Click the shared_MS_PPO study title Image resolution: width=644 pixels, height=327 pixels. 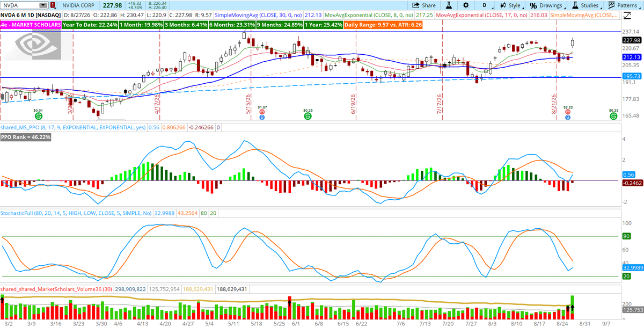pos(72,128)
